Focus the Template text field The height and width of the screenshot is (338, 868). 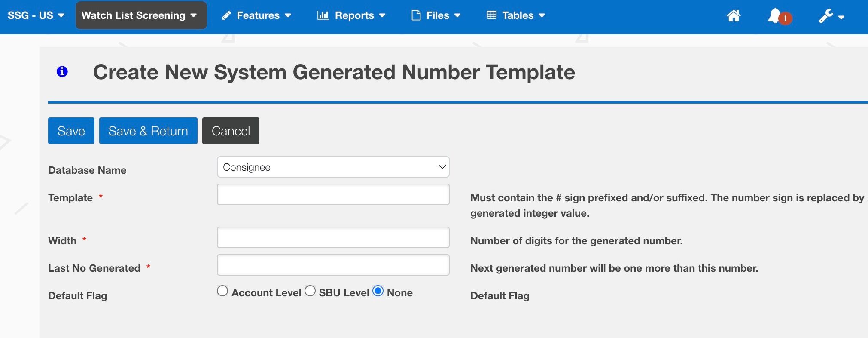tap(333, 194)
